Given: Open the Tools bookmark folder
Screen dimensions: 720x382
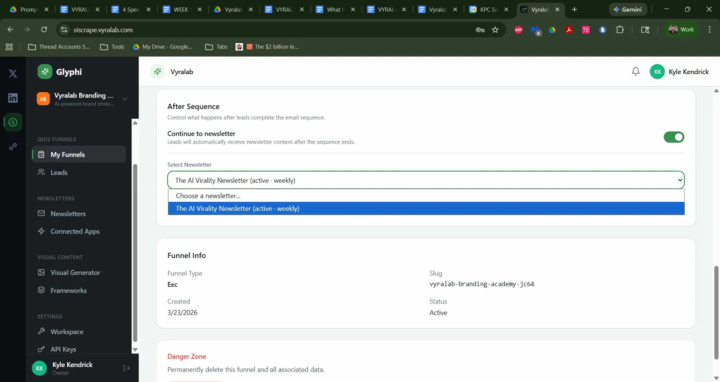Looking at the screenshot, I should (112, 47).
